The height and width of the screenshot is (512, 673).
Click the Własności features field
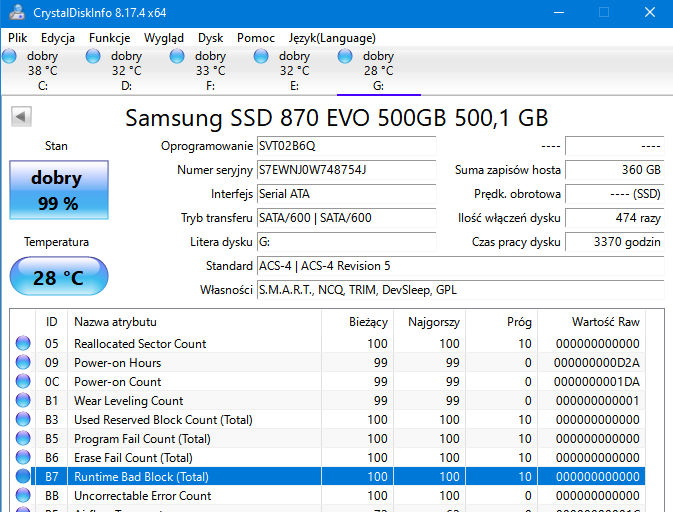(x=461, y=290)
